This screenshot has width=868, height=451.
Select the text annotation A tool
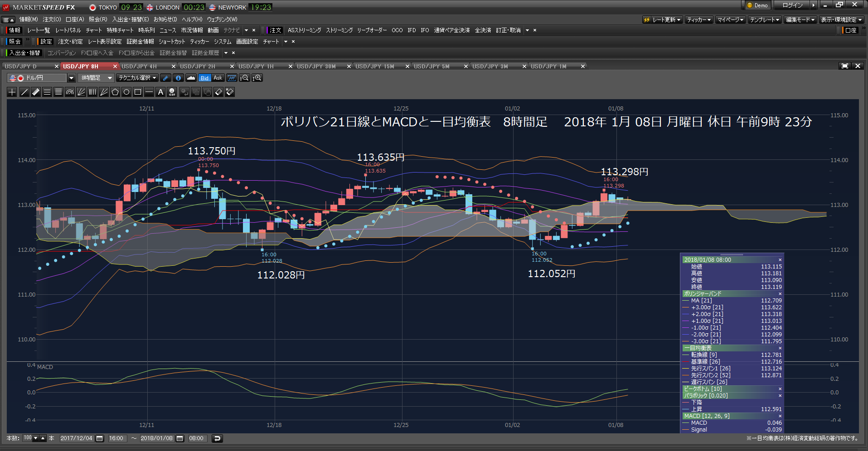[160, 92]
